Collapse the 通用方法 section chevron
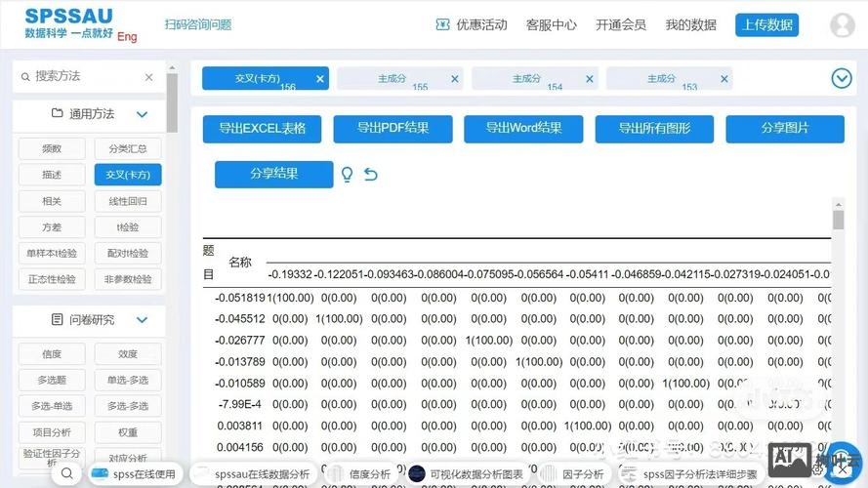 (x=142, y=114)
